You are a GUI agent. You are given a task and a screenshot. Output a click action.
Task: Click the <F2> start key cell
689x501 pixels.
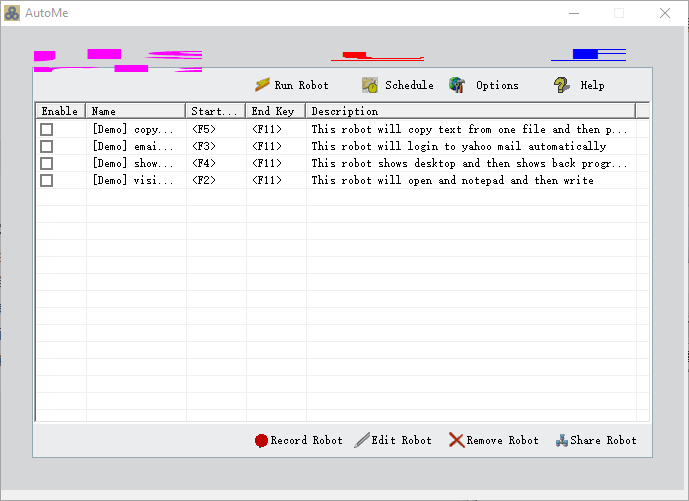point(204,180)
